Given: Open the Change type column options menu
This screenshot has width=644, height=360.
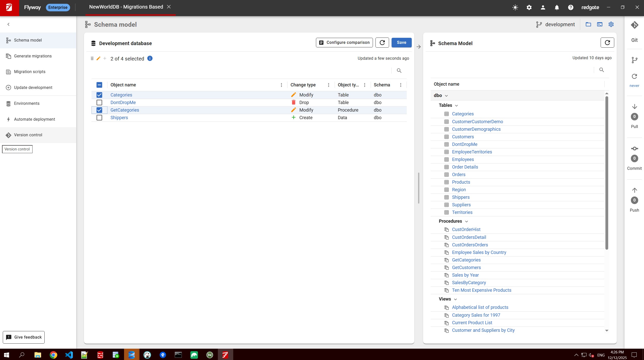Looking at the screenshot, I should 328,85.
